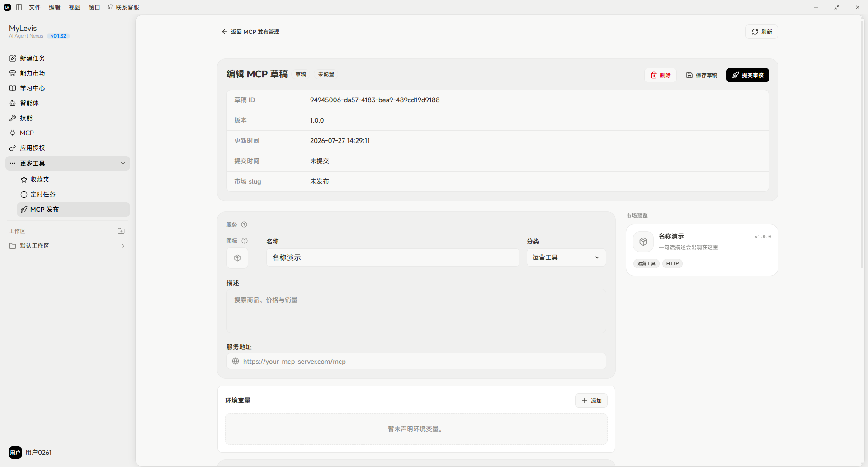The image size is (868, 467).
Task: Open the 技能 section
Action: (68, 118)
